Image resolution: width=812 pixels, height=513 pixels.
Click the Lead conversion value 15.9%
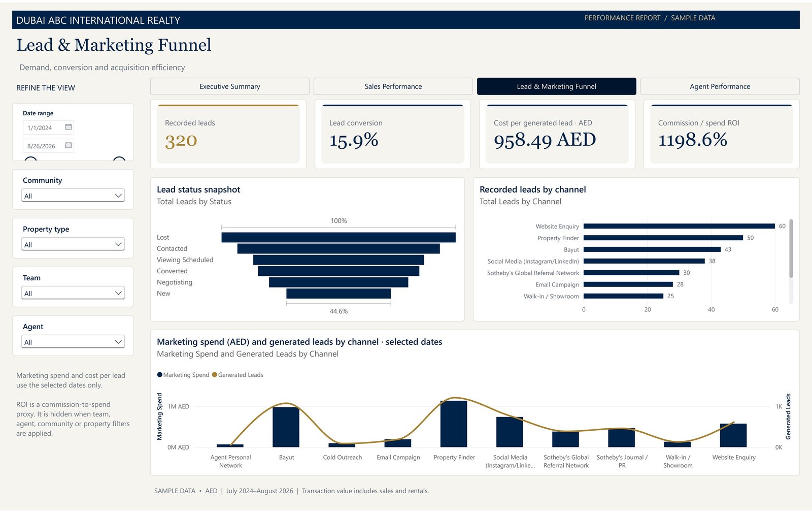(x=354, y=140)
